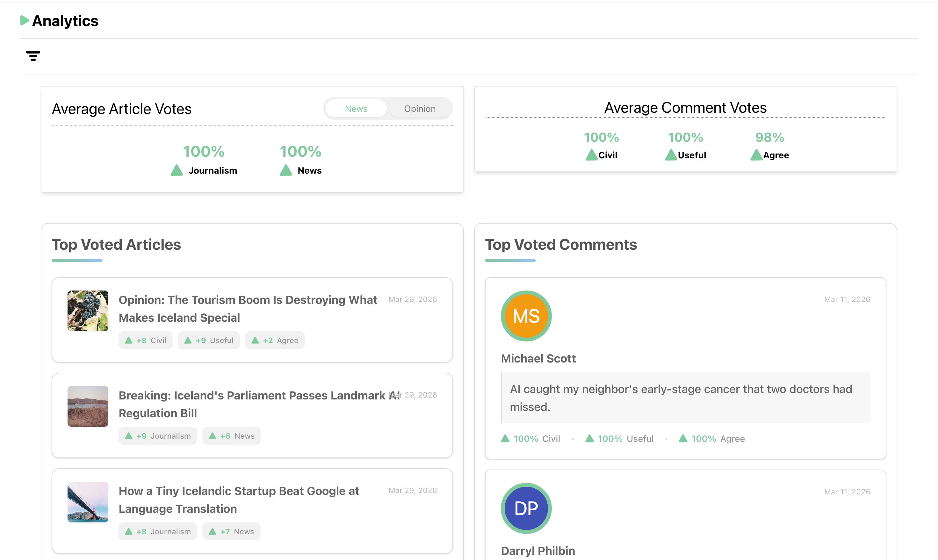Switch the article votes toggle to News
938x560 pixels.
(356, 109)
